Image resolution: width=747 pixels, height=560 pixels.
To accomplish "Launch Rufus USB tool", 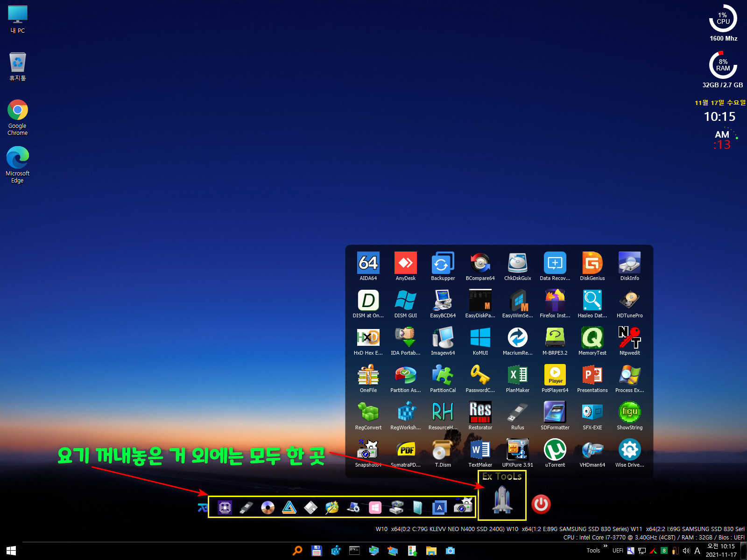I will [517, 413].
